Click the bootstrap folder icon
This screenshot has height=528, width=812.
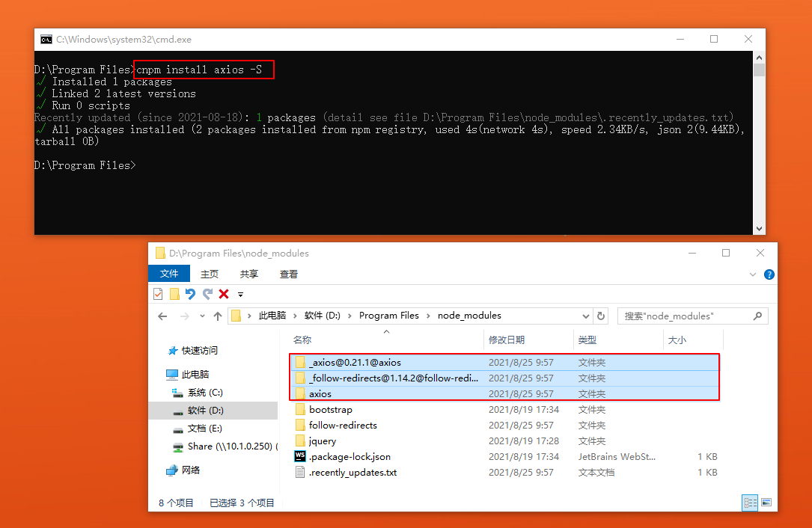coord(300,409)
